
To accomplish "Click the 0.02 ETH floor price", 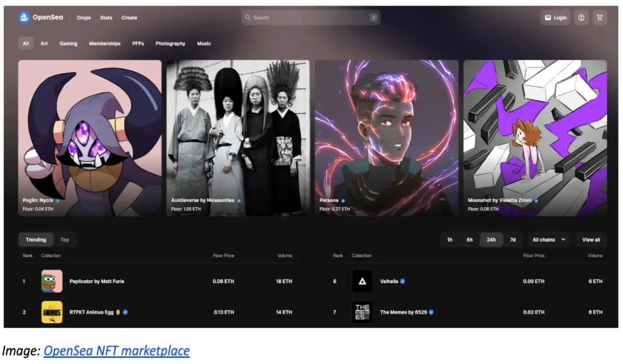I will point(534,312).
